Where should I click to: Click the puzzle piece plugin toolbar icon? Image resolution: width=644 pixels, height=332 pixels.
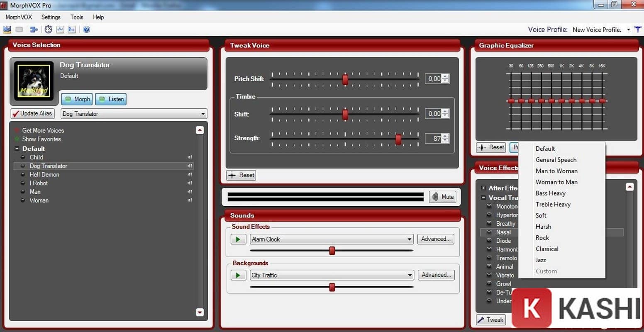point(34,29)
